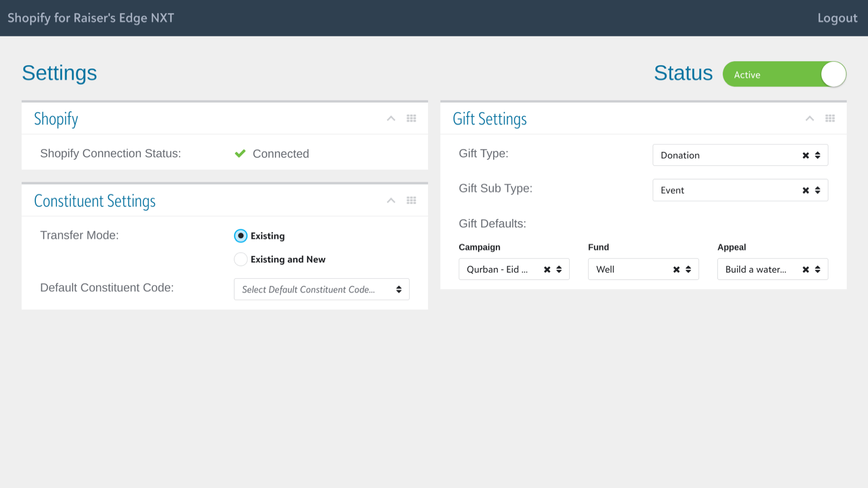The height and width of the screenshot is (488, 868).
Task: Clear the Gift Sub Type Event selection
Action: (806, 190)
